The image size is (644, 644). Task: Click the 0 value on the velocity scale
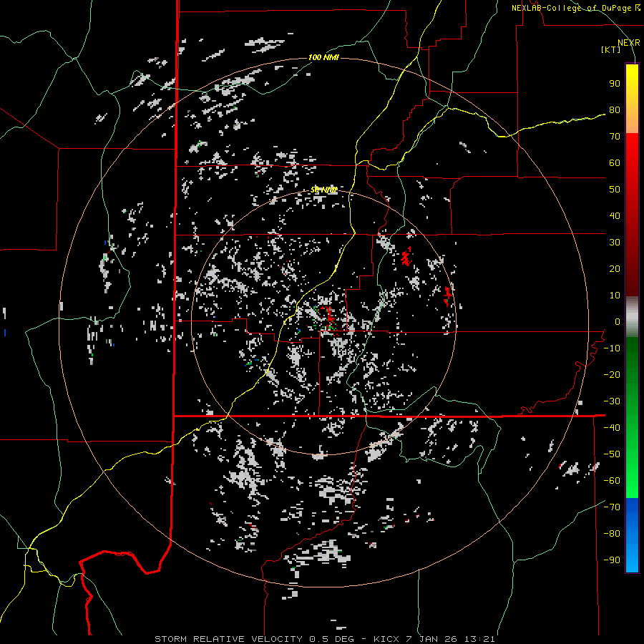(x=618, y=321)
